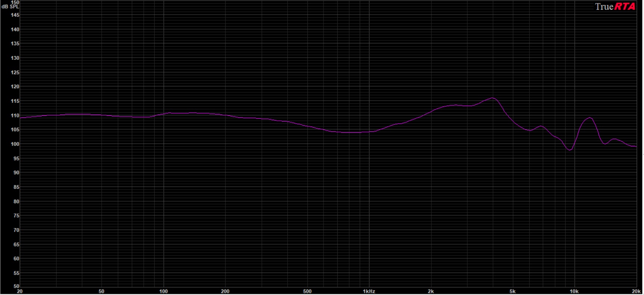Click the 145 dB level label
The image size is (644, 295).
pyautogui.click(x=15, y=15)
